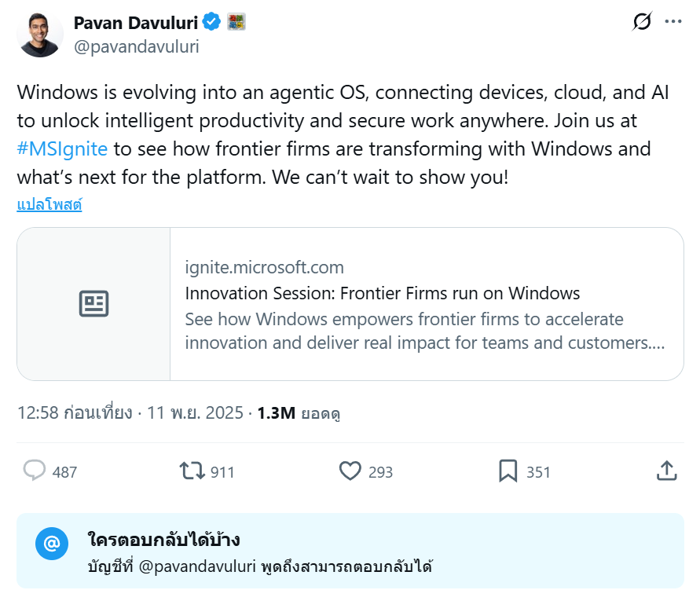The image size is (700, 601).
Task: Bookmark this post
Action: pyautogui.click(x=508, y=471)
